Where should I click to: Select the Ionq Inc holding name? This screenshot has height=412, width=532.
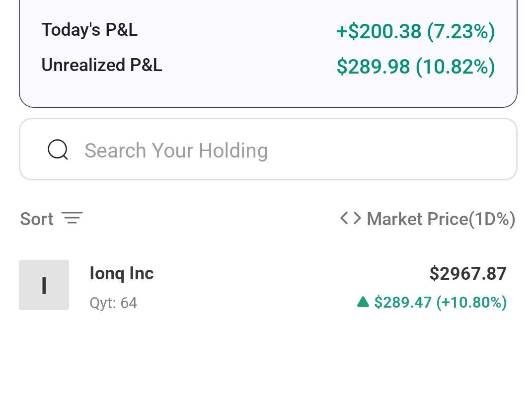pyautogui.click(x=122, y=273)
